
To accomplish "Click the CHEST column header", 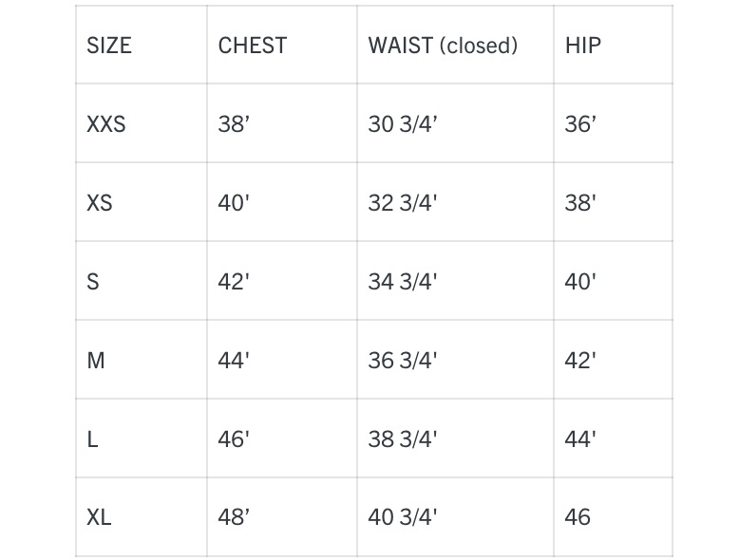I will 252,46.
